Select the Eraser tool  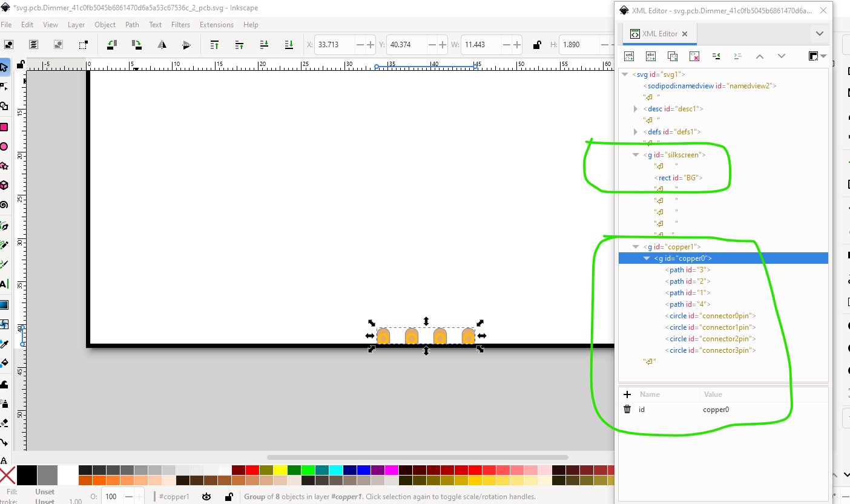[x=4, y=422]
